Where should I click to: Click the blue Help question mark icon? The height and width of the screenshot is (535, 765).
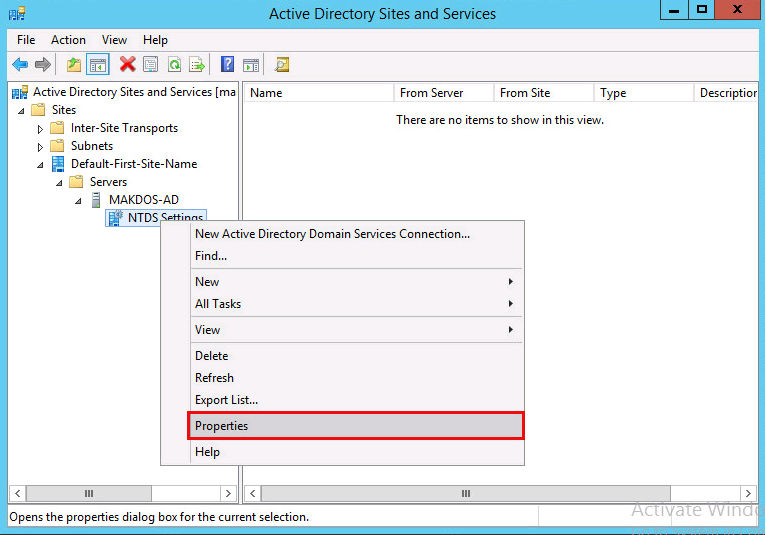pyautogui.click(x=227, y=64)
